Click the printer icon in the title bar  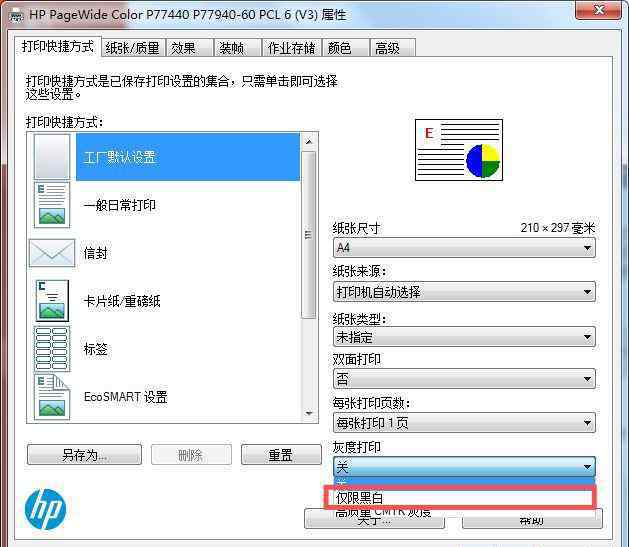click(16, 16)
